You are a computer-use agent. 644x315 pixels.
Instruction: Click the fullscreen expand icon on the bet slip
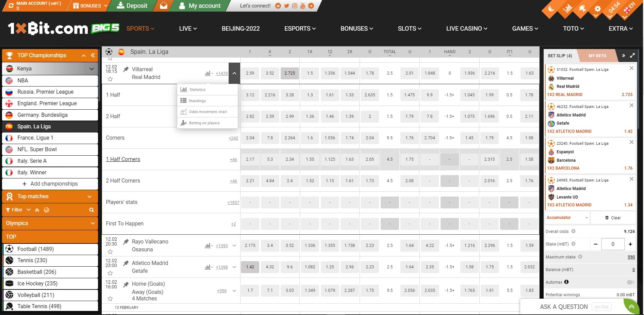tap(632, 55)
